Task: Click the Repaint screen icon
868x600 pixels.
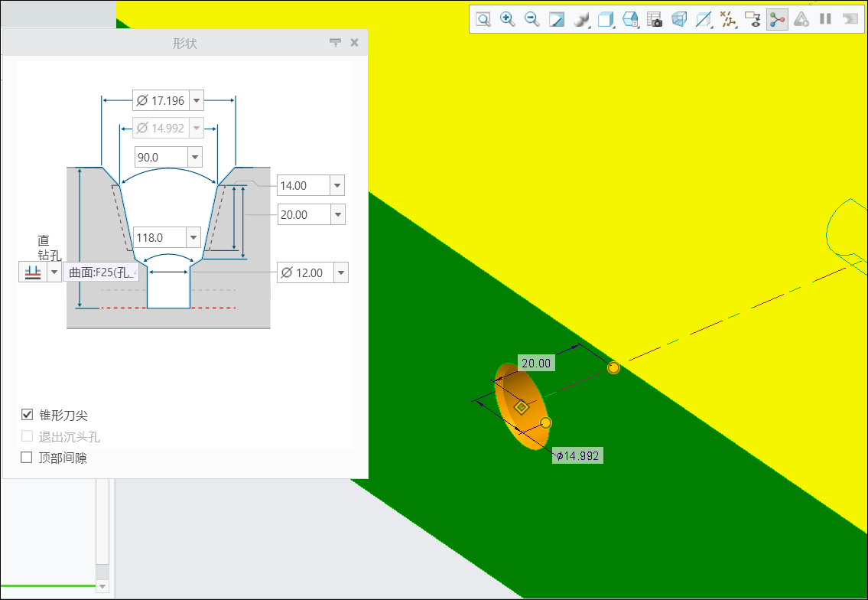Action: (x=557, y=20)
